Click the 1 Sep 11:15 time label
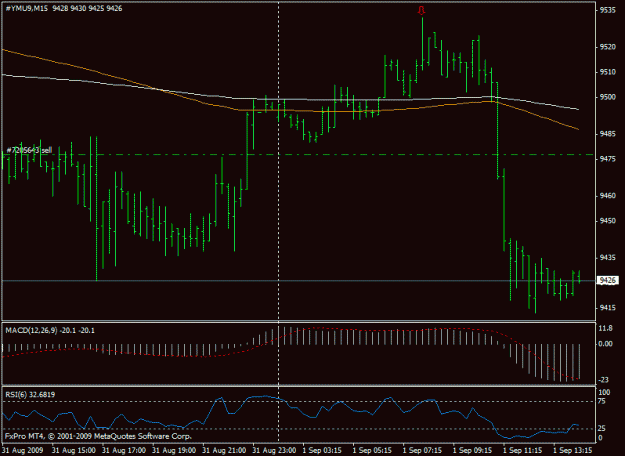The height and width of the screenshot is (456, 625). [523, 450]
